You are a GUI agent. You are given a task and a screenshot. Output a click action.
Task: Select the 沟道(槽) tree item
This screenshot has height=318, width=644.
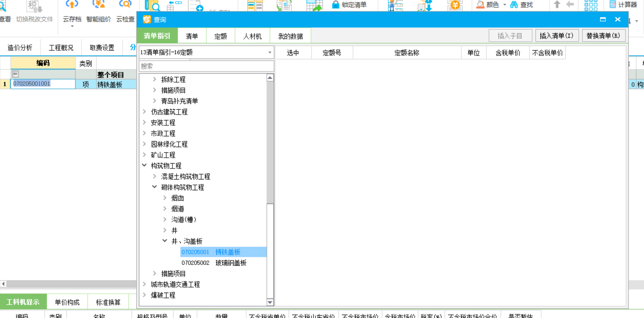click(184, 219)
